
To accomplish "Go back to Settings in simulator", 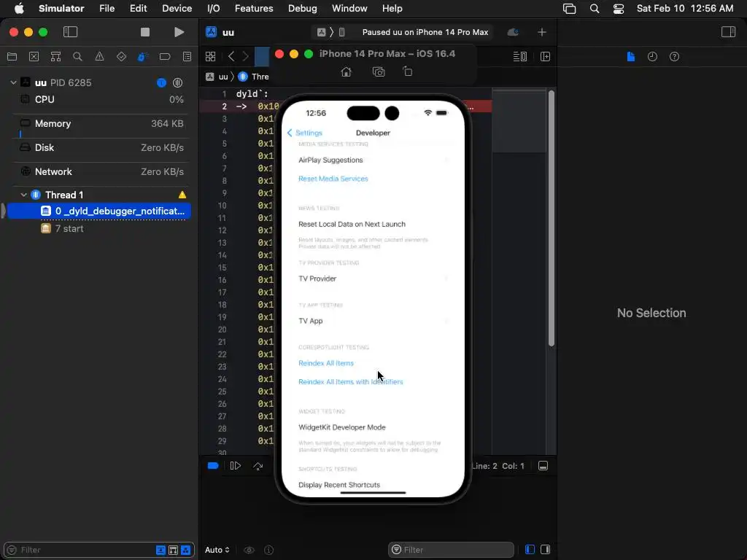I will click(304, 133).
